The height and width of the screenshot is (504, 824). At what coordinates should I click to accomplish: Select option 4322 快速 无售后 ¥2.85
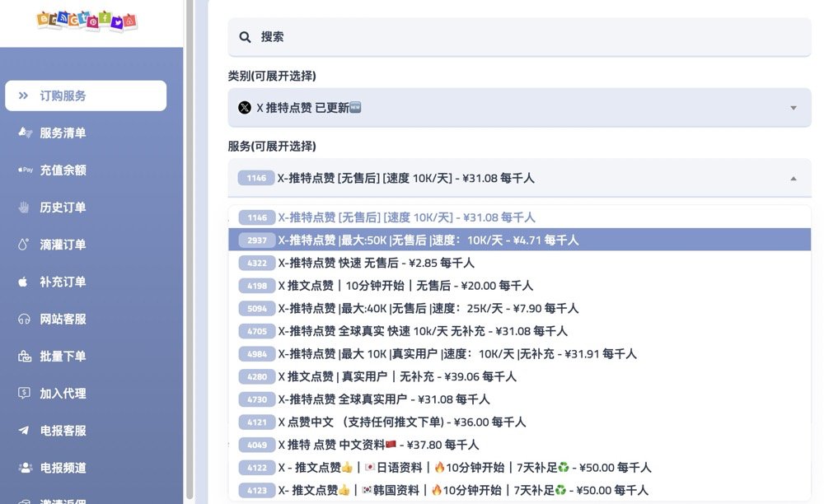tap(519, 263)
